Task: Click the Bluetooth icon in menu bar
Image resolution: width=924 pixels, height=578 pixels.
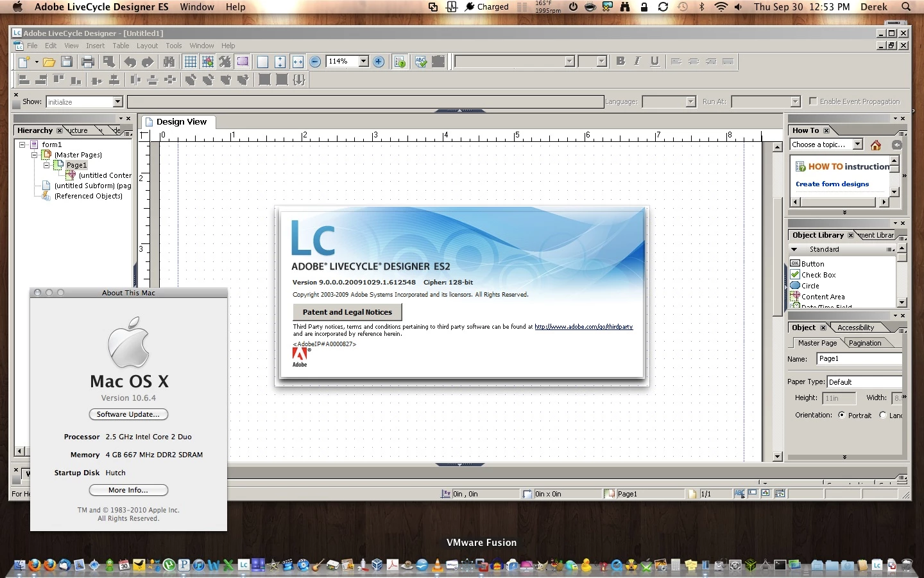Action: [x=701, y=6]
